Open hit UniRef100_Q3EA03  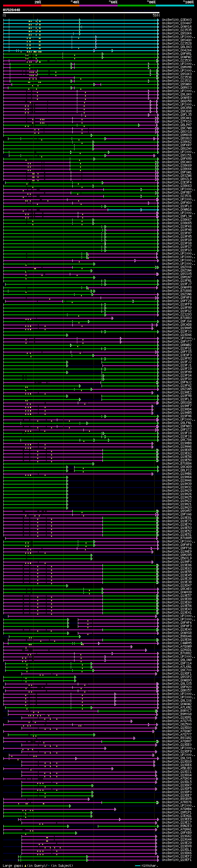click(x=177, y=20)
